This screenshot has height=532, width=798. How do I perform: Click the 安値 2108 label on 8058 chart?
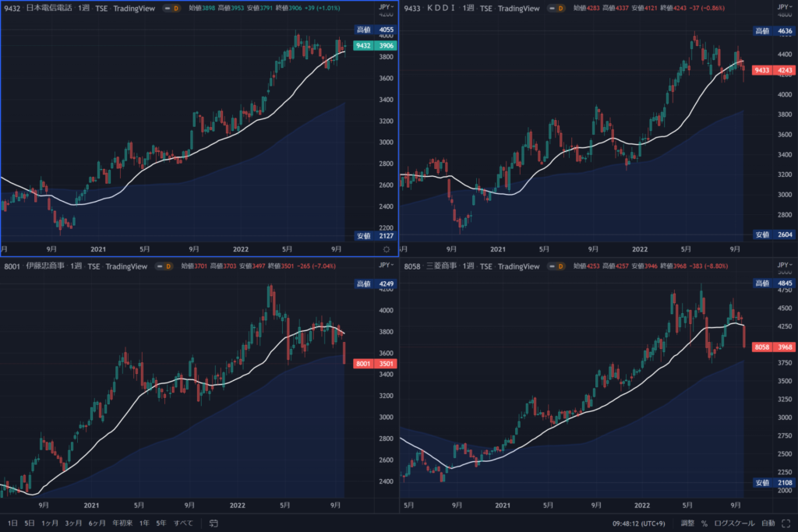[774, 483]
